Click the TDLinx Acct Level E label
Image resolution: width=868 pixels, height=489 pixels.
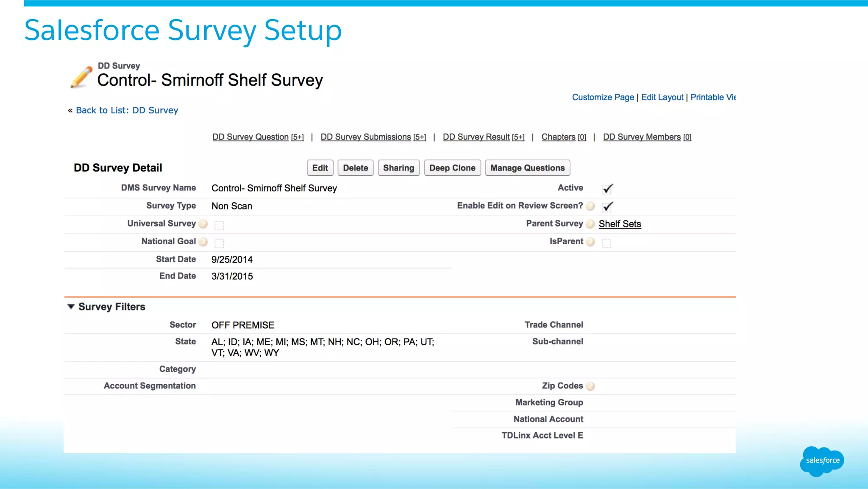[x=542, y=436]
